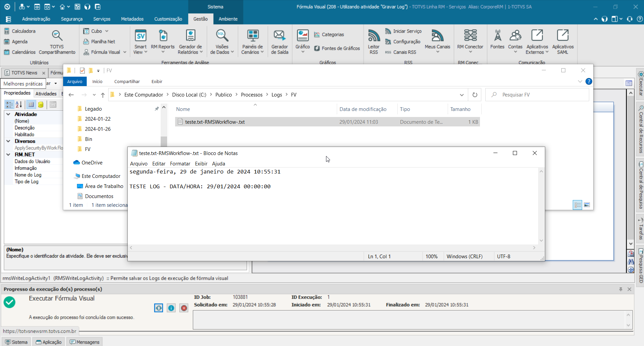Click Notepad vertical scrollbar down arrow
644x346 pixels.
point(541,240)
